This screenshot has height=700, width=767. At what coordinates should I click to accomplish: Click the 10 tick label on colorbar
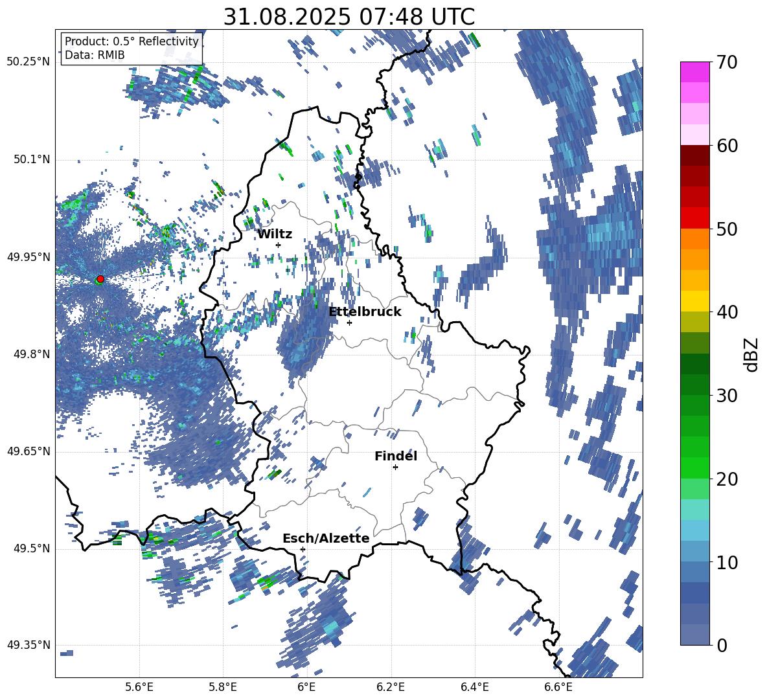(727, 563)
